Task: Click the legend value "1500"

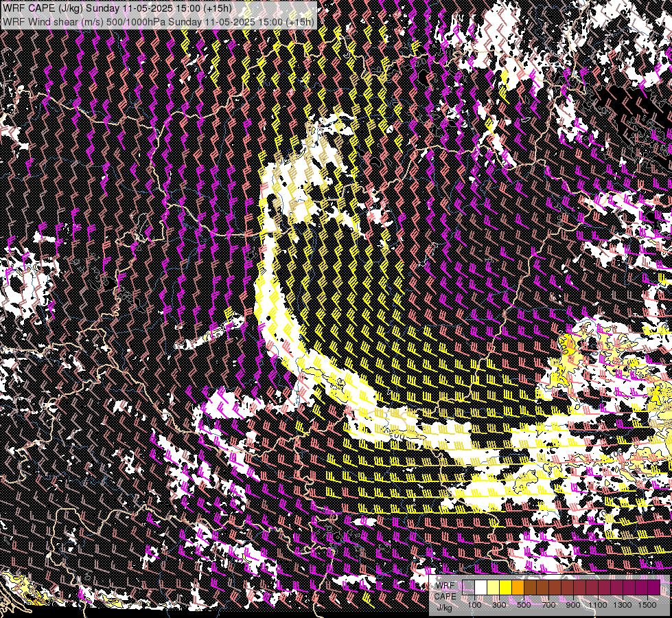Action: (x=647, y=605)
